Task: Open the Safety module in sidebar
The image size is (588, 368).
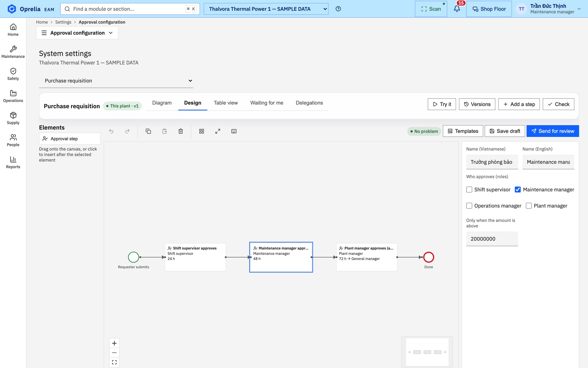Action: pos(13,74)
